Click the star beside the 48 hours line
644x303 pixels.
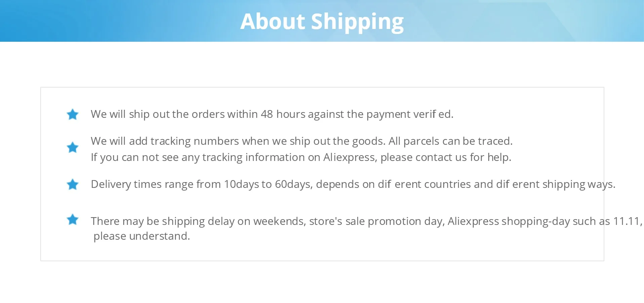(x=73, y=114)
